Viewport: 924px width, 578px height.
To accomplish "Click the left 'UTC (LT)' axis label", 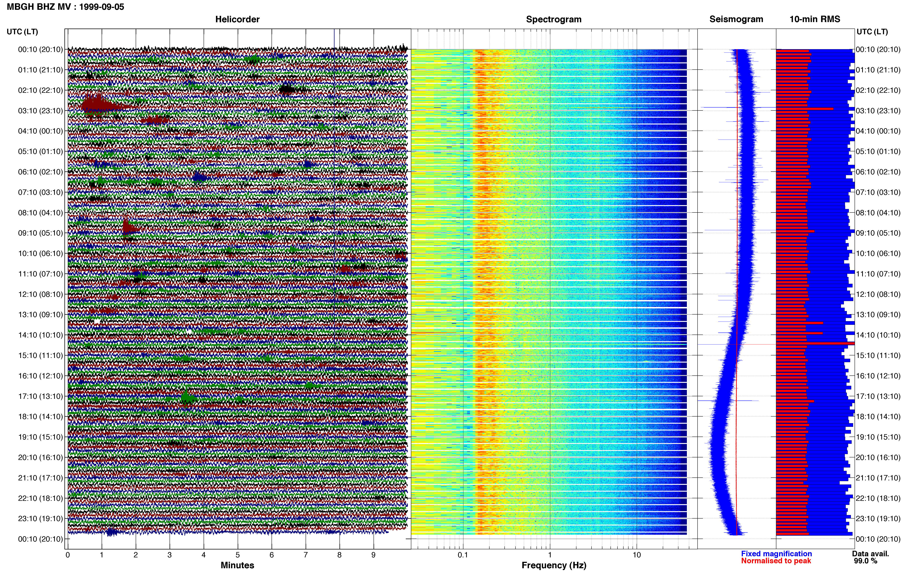I will [x=22, y=32].
